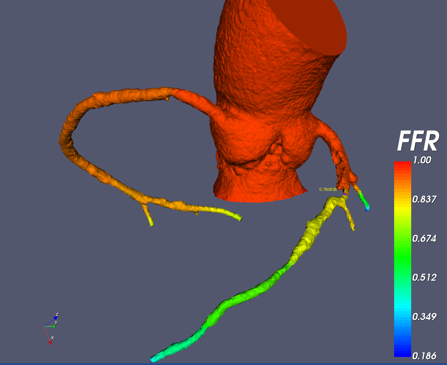Click the cyan distal tip of the long artery

(157, 358)
